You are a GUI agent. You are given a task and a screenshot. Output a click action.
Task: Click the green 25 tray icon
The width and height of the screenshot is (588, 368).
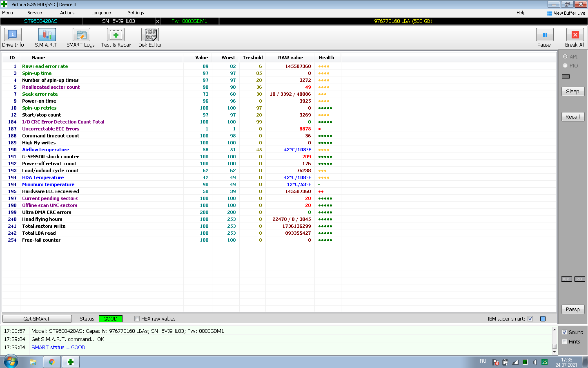(x=545, y=362)
